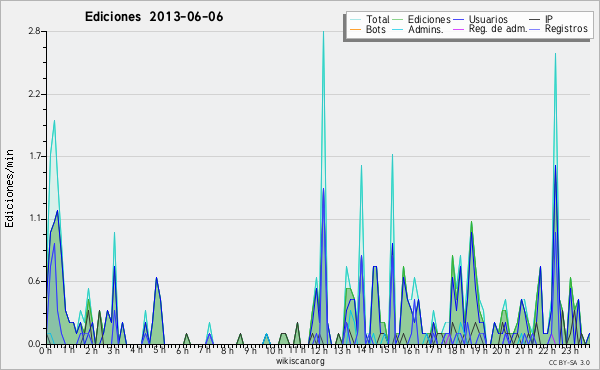Click the Total peak after 22 h

click(555, 54)
